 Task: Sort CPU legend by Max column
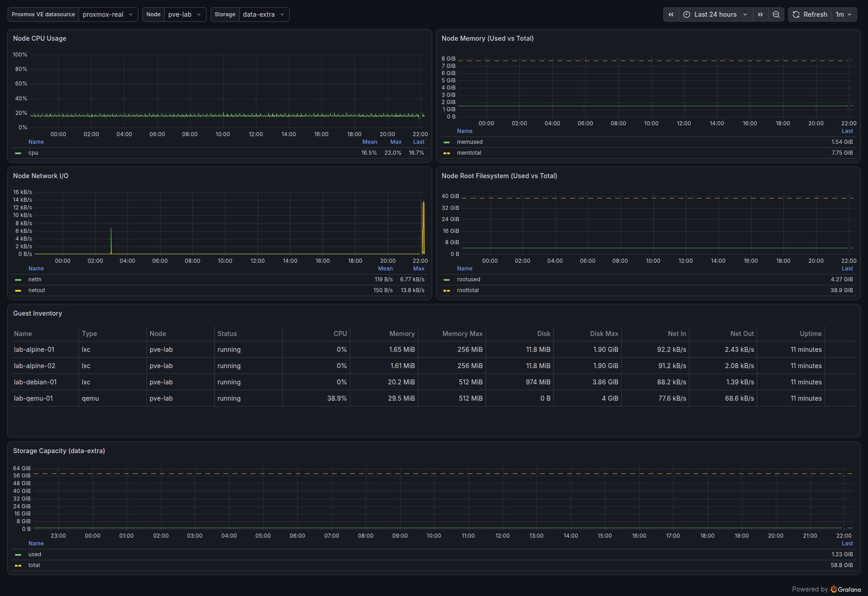pos(396,142)
